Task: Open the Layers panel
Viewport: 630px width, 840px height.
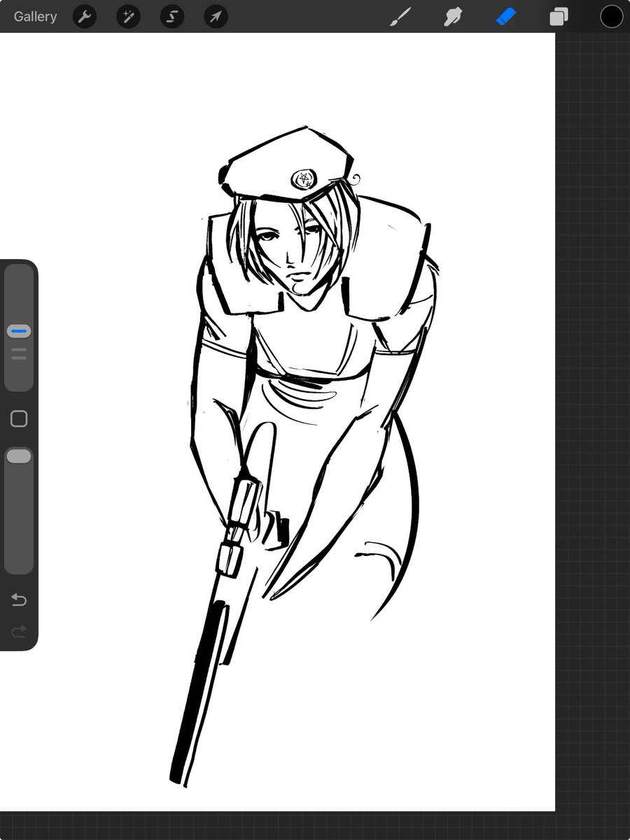Action: [x=559, y=17]
